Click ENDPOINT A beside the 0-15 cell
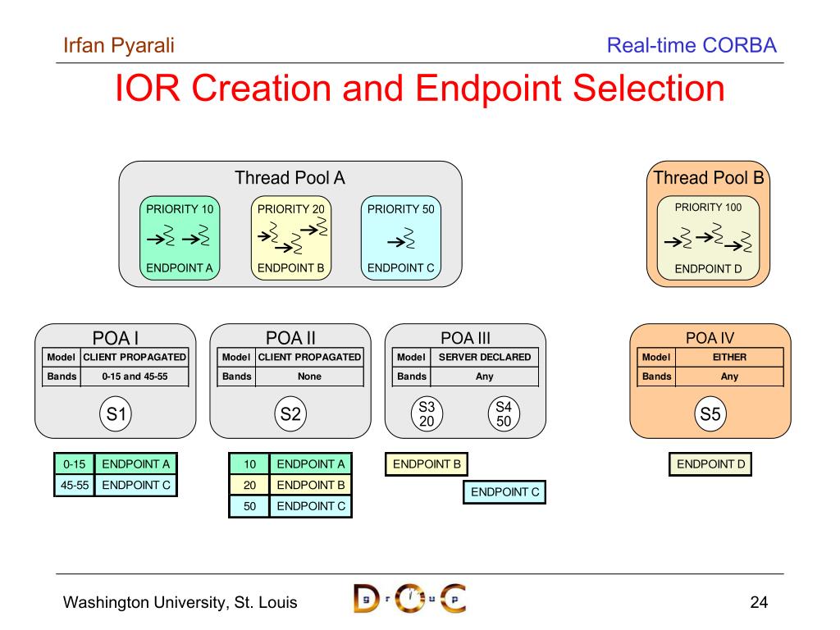The width and height of the screenshot is (840, 630). 136,464
